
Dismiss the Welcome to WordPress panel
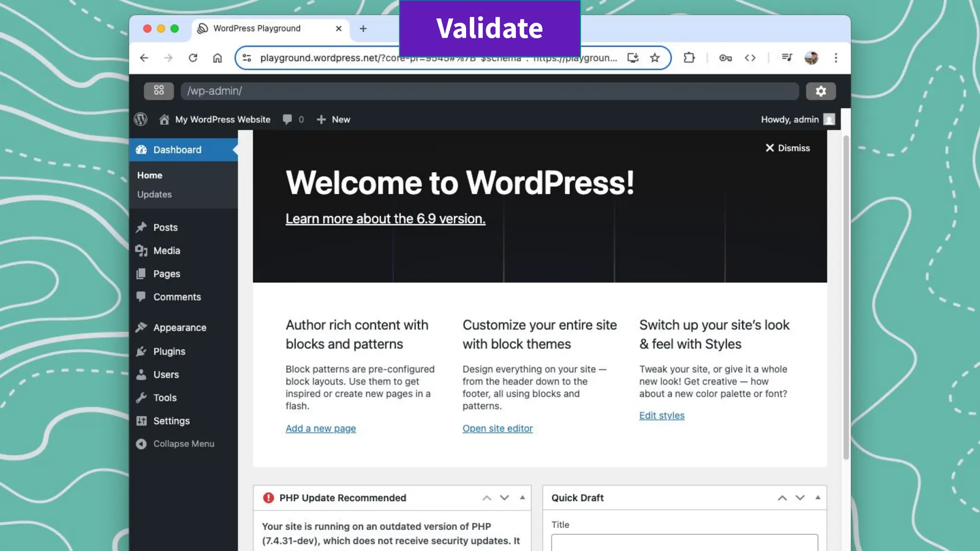(787, 148)
